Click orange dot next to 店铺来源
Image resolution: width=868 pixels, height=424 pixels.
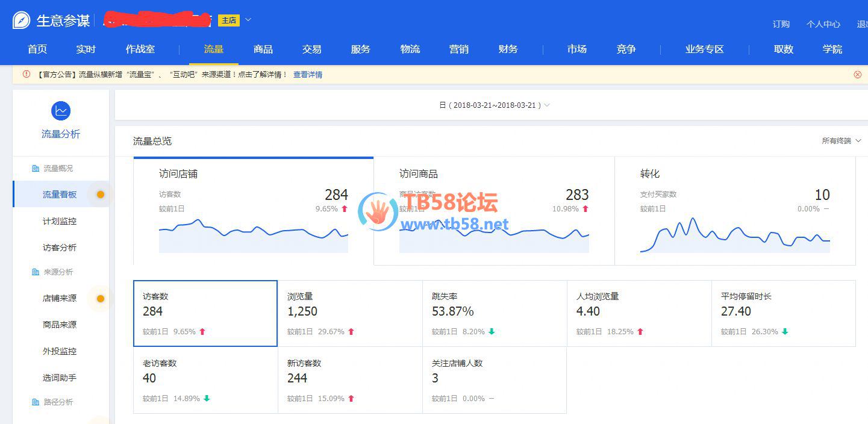click(101, 299)
